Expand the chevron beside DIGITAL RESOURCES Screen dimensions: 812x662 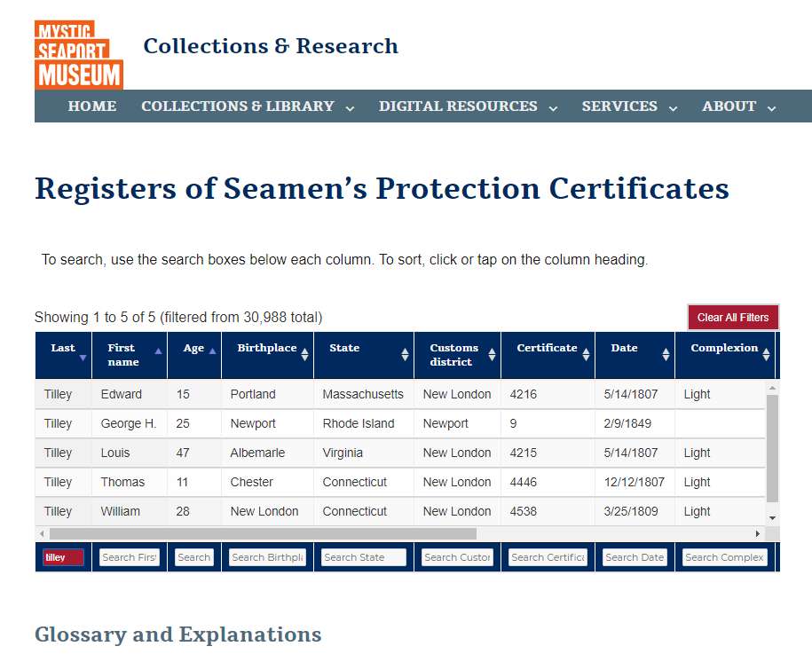tap(553, 108)
